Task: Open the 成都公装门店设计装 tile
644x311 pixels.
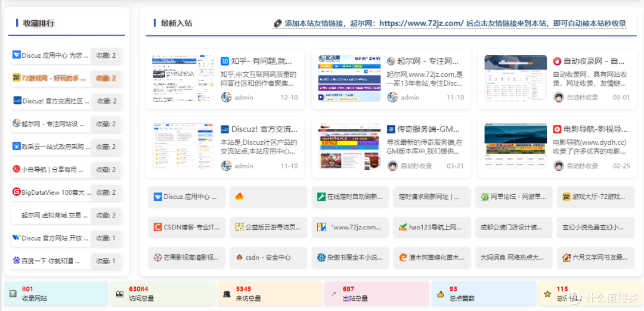Action: click(x=513, y=227)
